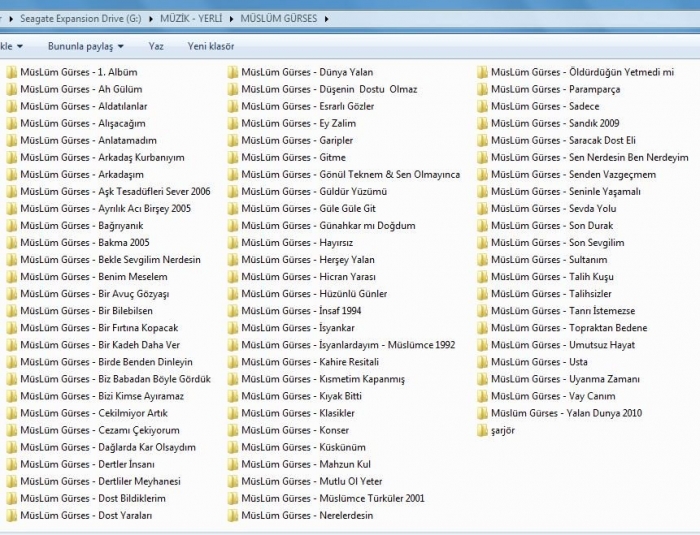The width and height of the screenshot is (700, 535).
Task: Select 'Müslüm Gürses - Bağrıyanık' name
Action: (82, 226)
